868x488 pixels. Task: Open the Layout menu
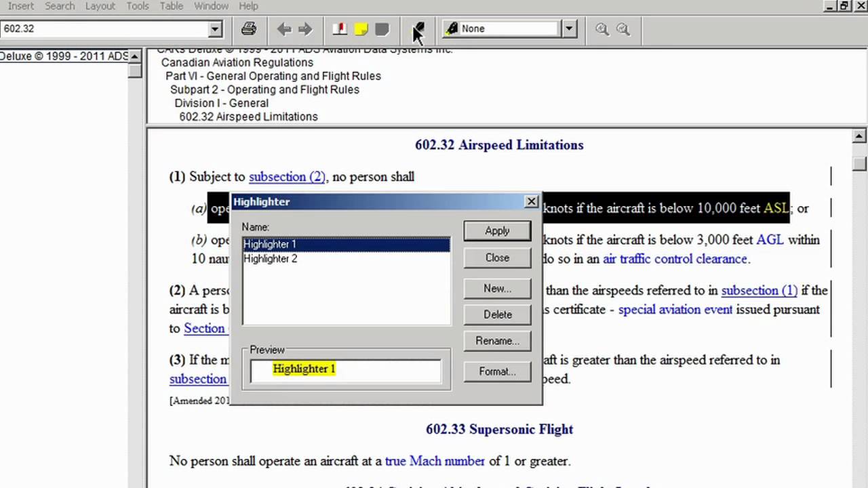tap(100, 6)
